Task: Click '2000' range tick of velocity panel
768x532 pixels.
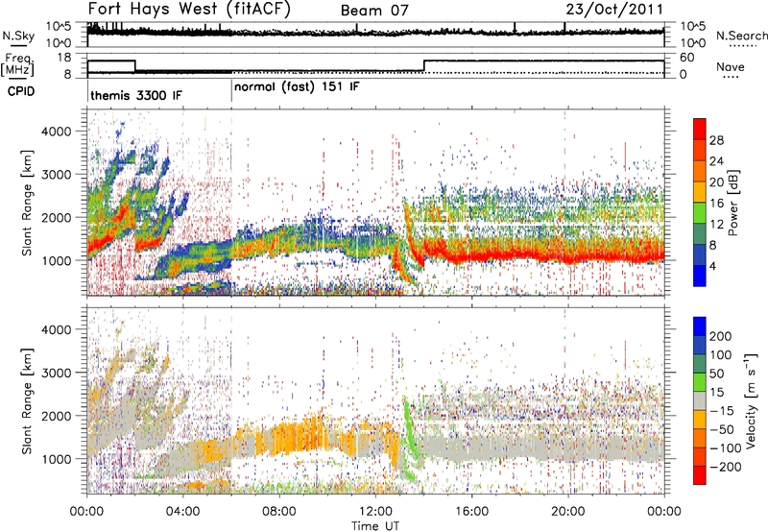Action: click(57, 416)
